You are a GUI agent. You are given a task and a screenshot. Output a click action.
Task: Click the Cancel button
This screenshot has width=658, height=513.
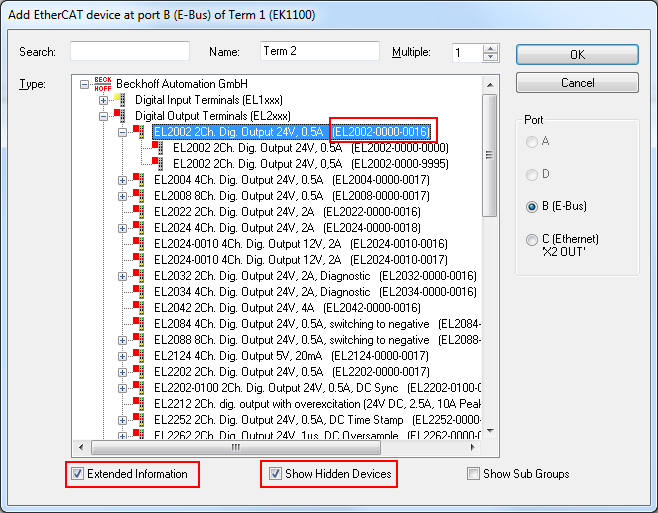577,83
